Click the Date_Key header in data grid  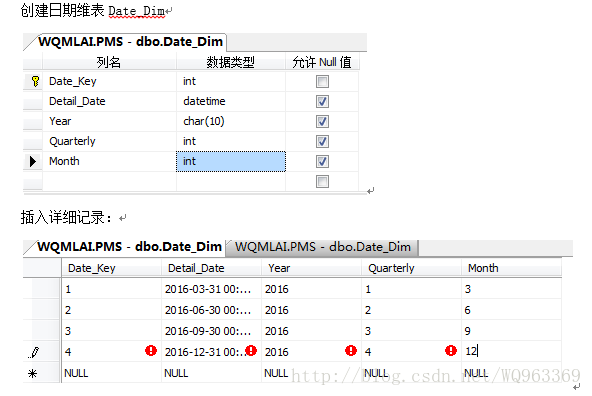pyautogui.click(x=111, y=268)
